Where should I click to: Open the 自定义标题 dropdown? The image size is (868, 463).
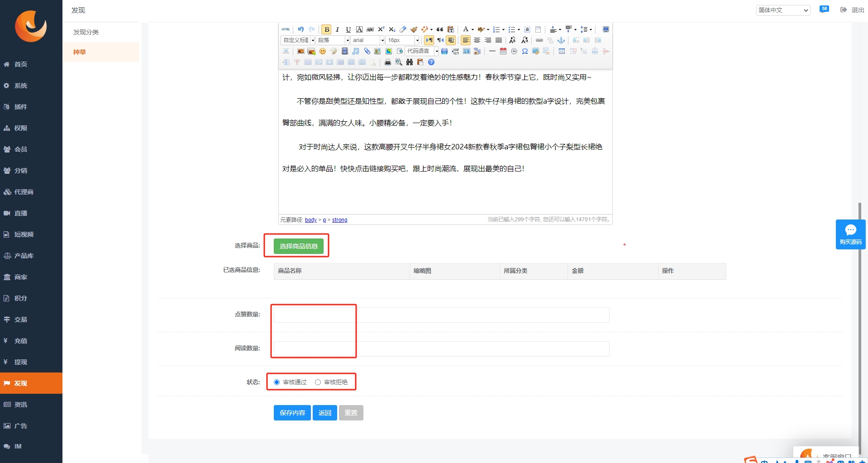pos(298,40)
